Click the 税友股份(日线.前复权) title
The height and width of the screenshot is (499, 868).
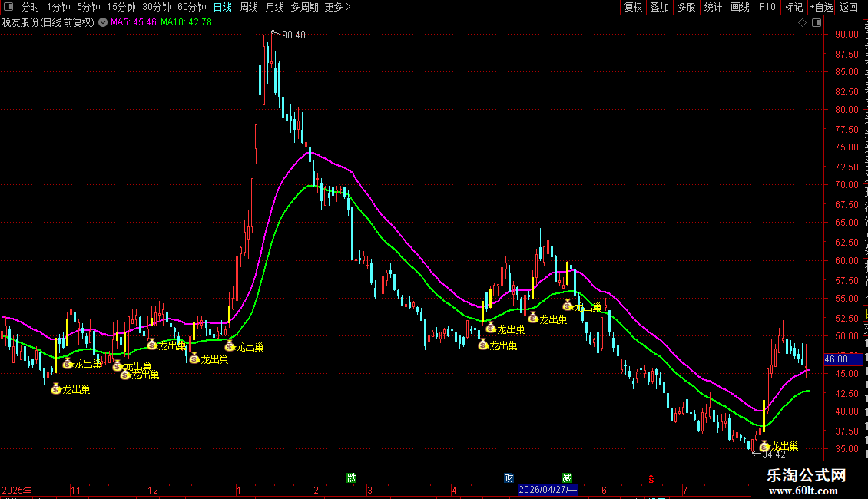[48, 22]
